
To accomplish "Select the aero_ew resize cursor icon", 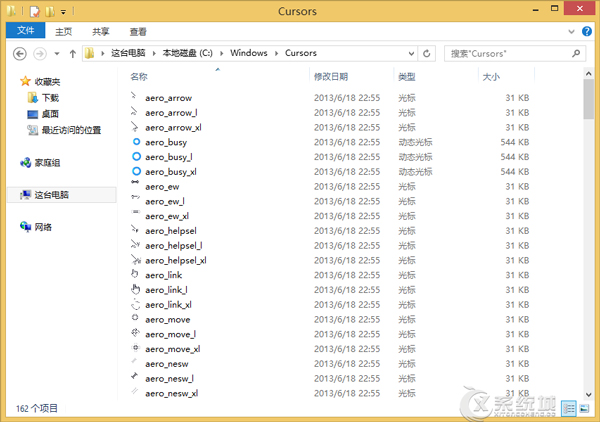I will coord(135,182).
